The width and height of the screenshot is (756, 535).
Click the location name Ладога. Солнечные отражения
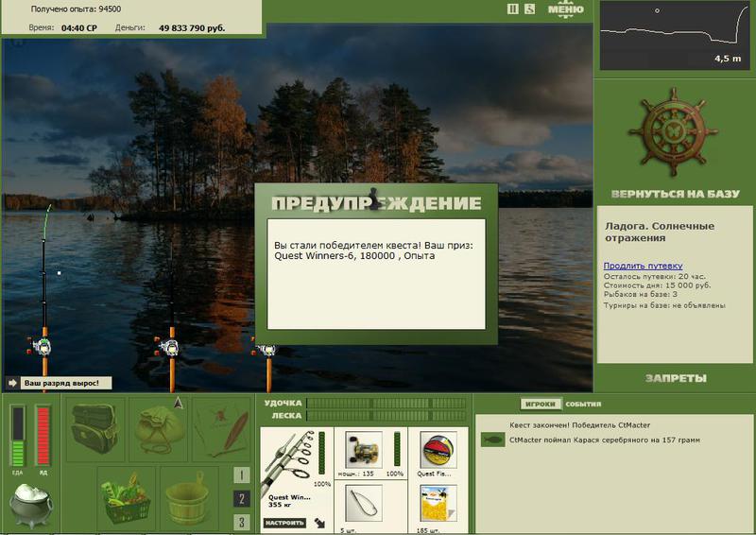pos(660,232)
